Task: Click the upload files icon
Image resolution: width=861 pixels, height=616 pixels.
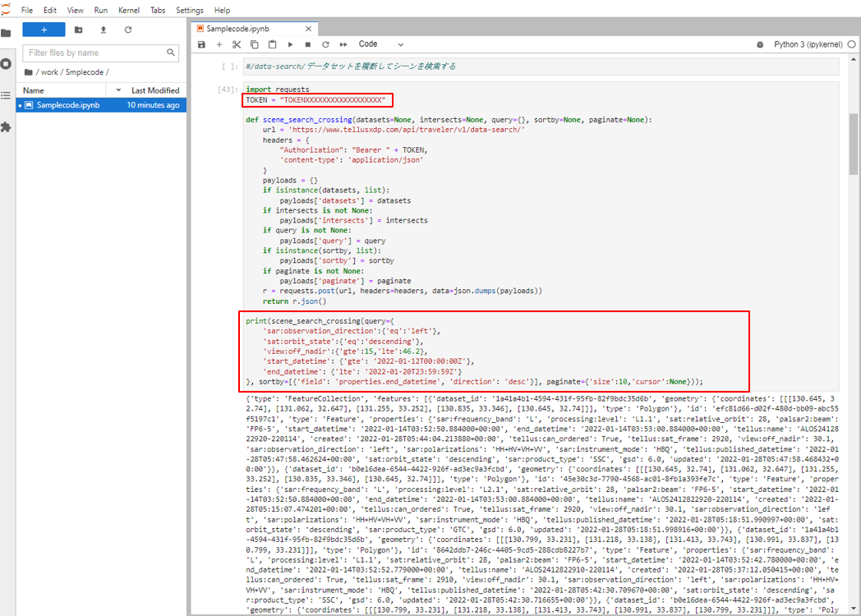Action: pyautogui.click(x=104, y=30)
